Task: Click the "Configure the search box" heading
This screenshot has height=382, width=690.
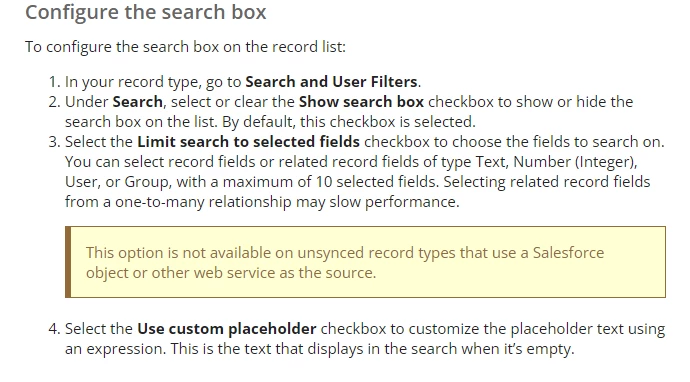Action: [146, 12]
